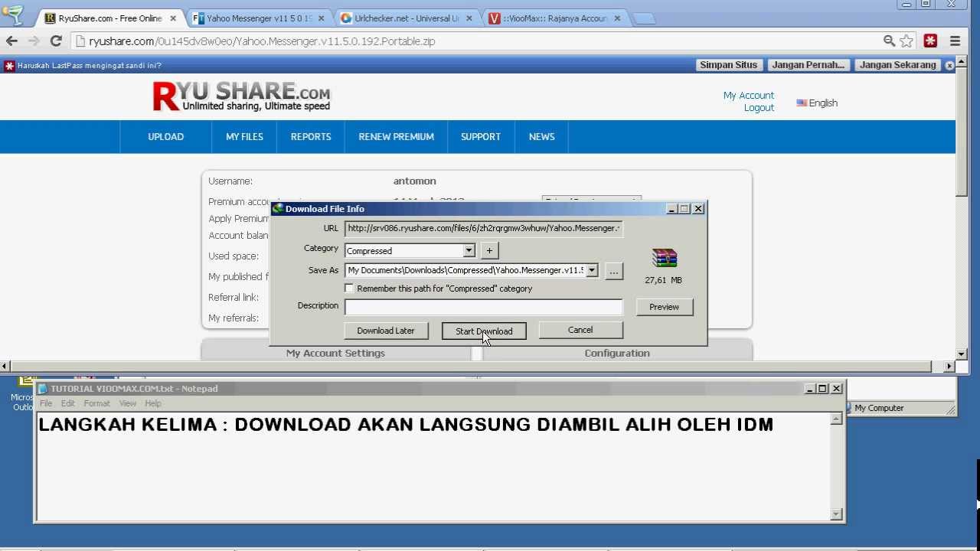Go to MY FILES
The width and height of the screenshot is (980, 551).
pyautogui.click(x=244, y=137)
